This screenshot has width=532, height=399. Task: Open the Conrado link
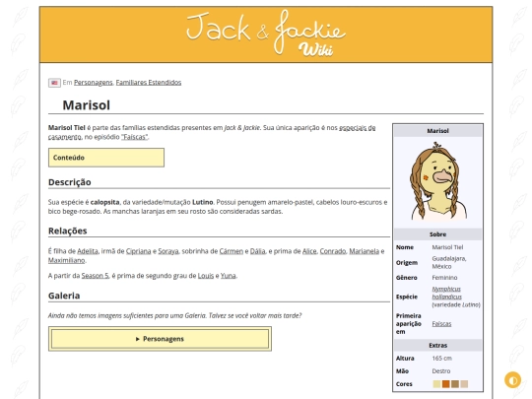tap(333, 251)
